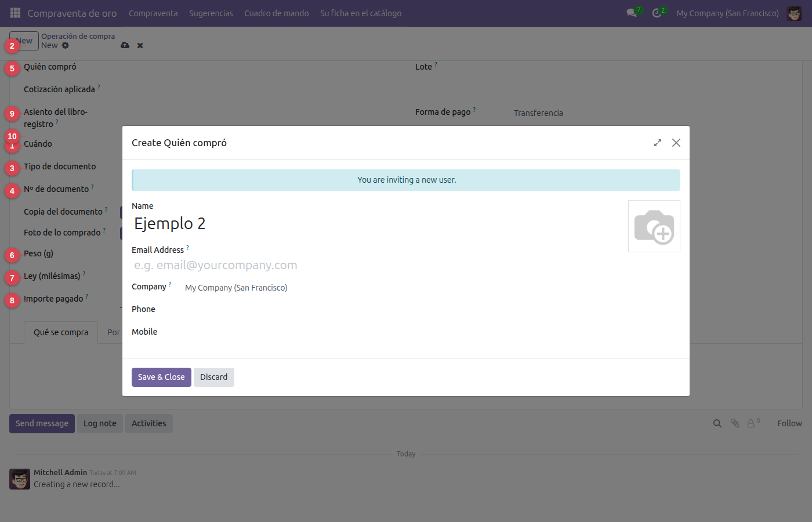
Task: Click the Email Address input field
Action: [377, 265]
